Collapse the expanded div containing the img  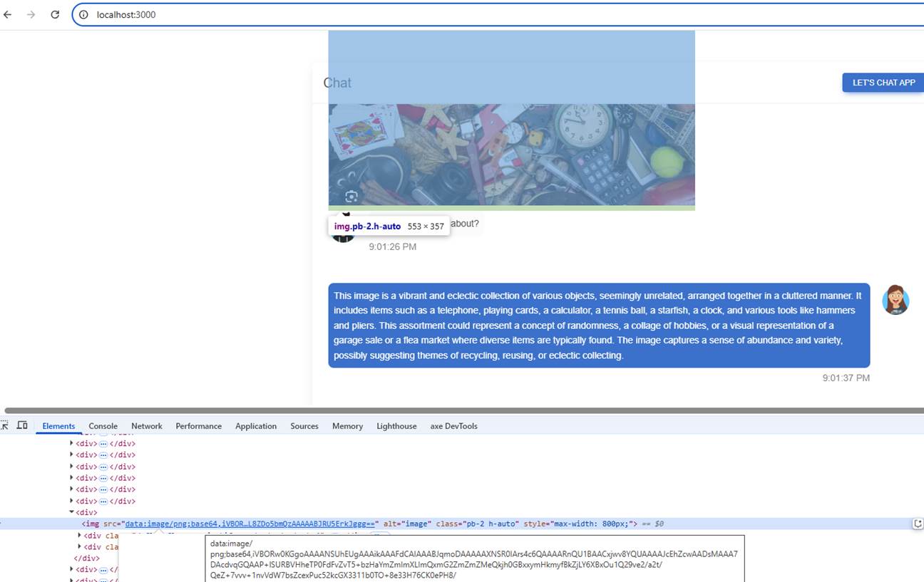(x=72, y=512)
